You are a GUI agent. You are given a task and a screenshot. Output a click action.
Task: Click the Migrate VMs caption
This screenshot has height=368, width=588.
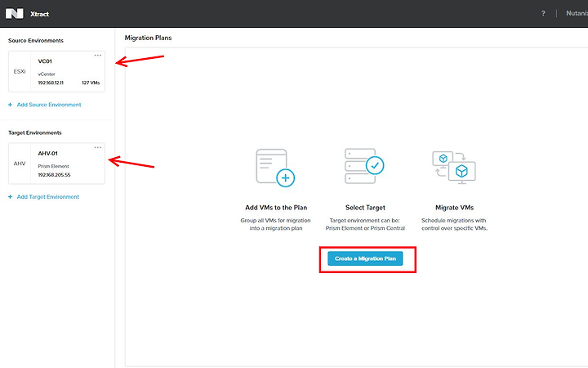pyautogui.click(x=455, y=208)
